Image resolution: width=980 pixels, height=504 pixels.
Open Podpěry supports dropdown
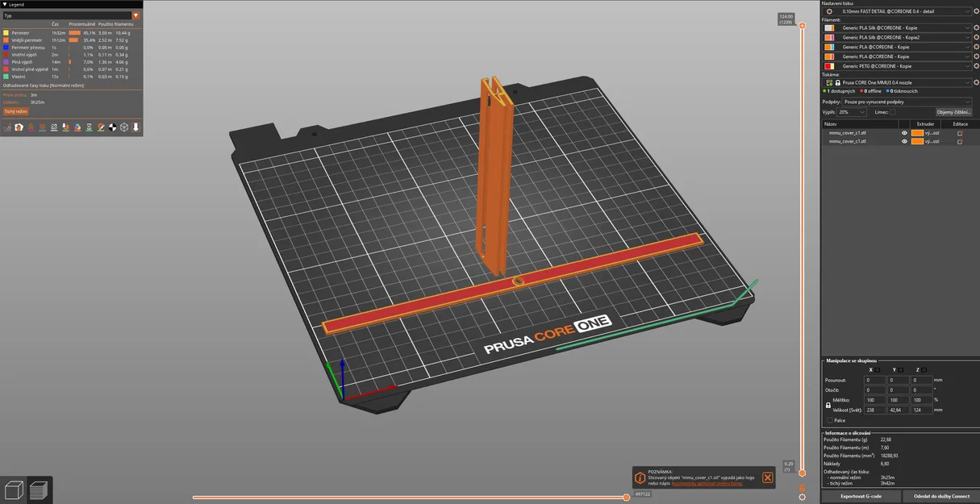(x=907, y=102)
